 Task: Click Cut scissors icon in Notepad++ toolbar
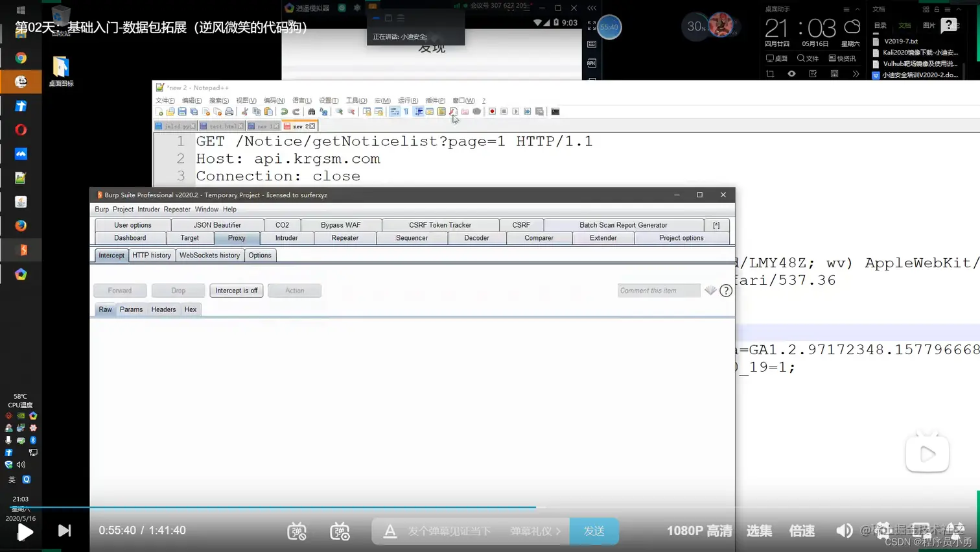coord(244,112)
